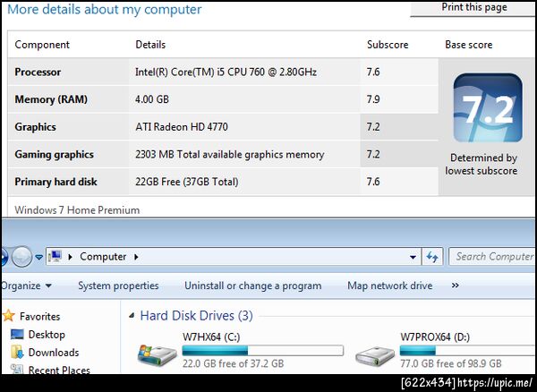Open System properties from the toolbar

coord(118,285)
